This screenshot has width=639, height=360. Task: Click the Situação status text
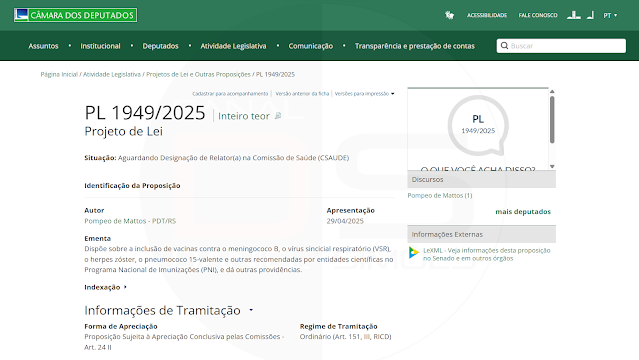(216, 158)
